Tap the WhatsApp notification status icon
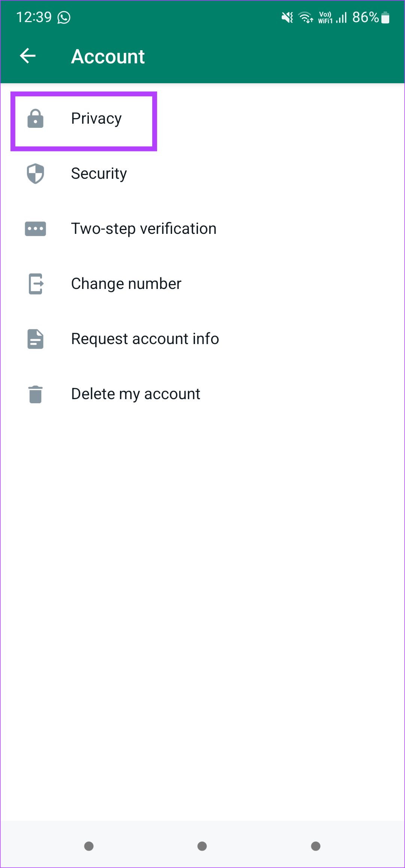Image resolution: width=405 pixels, height=868 pixels. pos(64,17)
